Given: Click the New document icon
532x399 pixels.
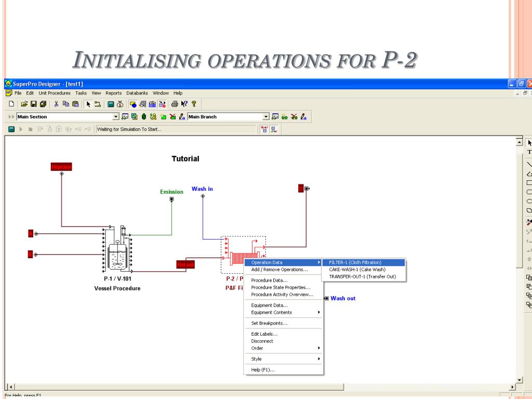Looking at the screenshot, I should pyautogui.click(x=11, y=104).
